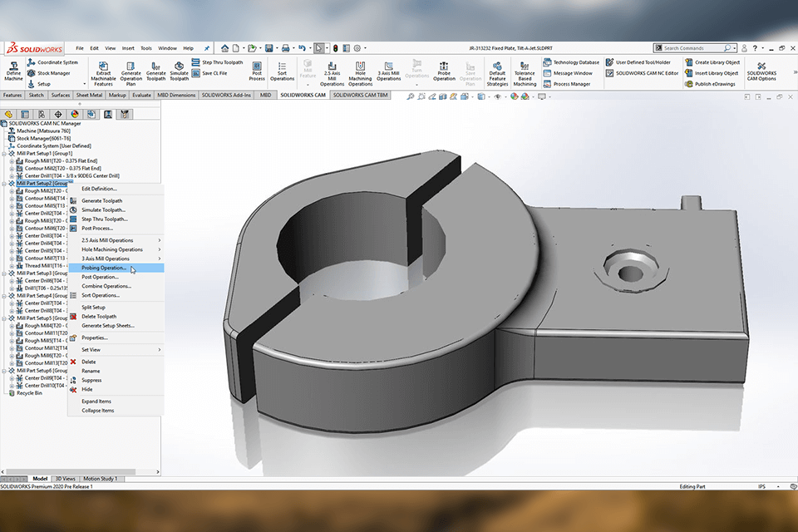Switch to the Sheet Metal tab
The height and width of the screenshot is (532, 798).
coord(90,96)
